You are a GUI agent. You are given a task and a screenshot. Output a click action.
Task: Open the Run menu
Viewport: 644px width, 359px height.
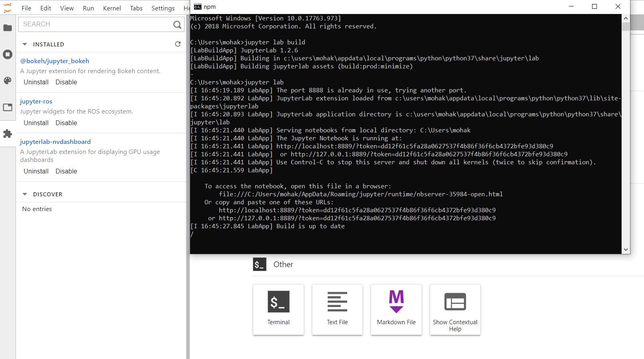pos(88,8)
